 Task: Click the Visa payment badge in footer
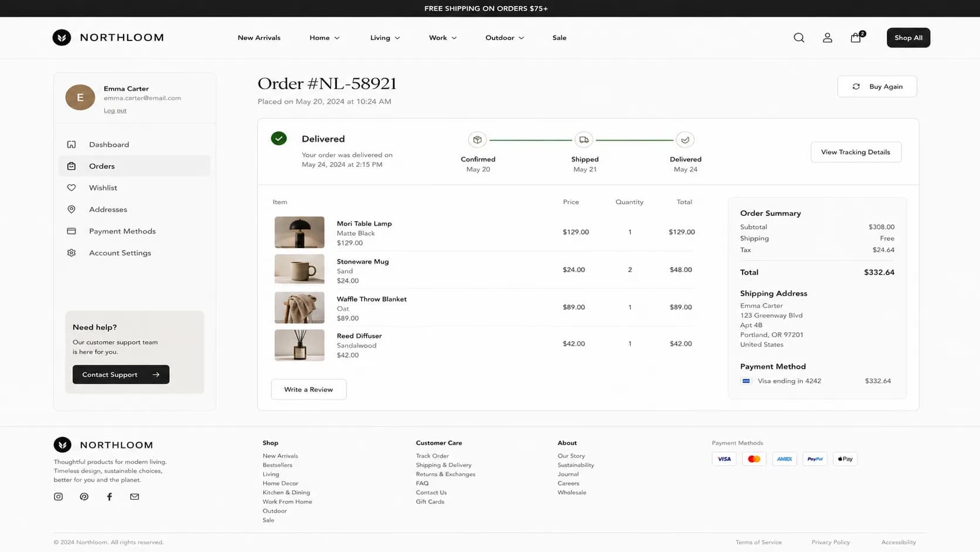724,459
